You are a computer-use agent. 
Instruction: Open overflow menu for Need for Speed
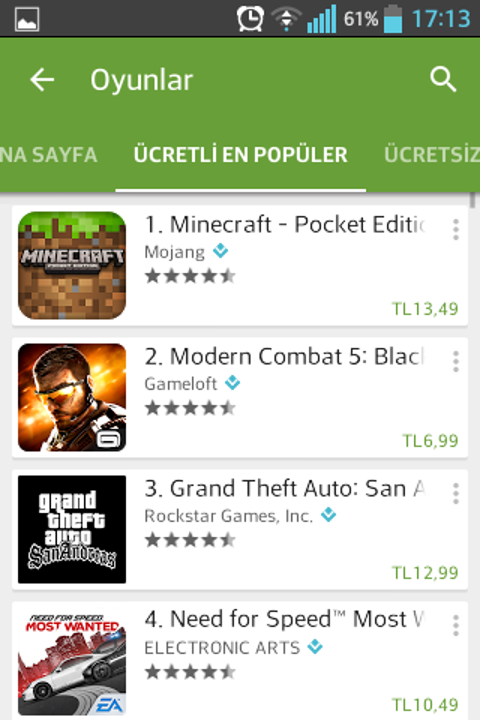(x=455, y=625)
